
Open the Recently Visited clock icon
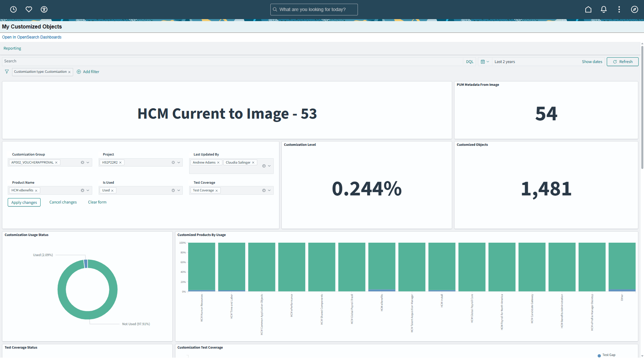pos(13,9)
